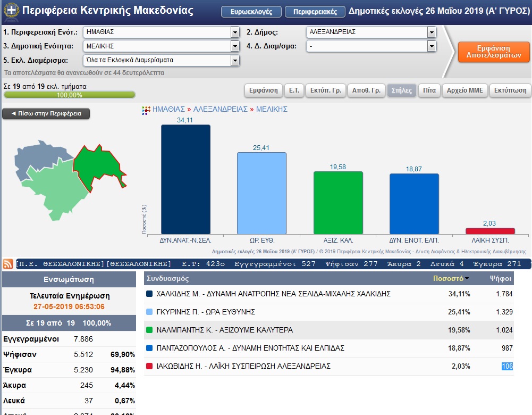Select row ΙΑΚΩΒΙΔΗΣ Η. - ΛΑΪΚΗ ΣΥΣΠΕΙΡΩΣΗ

coord(329,366)
